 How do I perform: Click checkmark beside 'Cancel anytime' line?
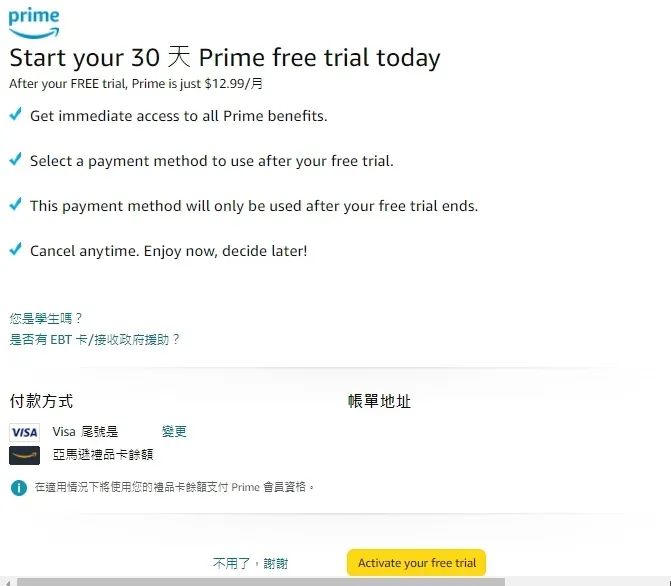(x=15, y=250)
